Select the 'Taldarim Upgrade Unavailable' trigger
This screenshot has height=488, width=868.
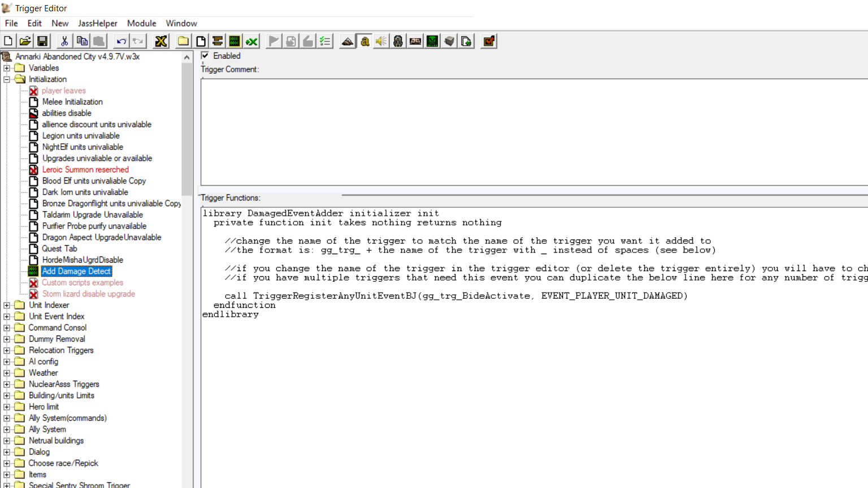click(x=93, y=215)
